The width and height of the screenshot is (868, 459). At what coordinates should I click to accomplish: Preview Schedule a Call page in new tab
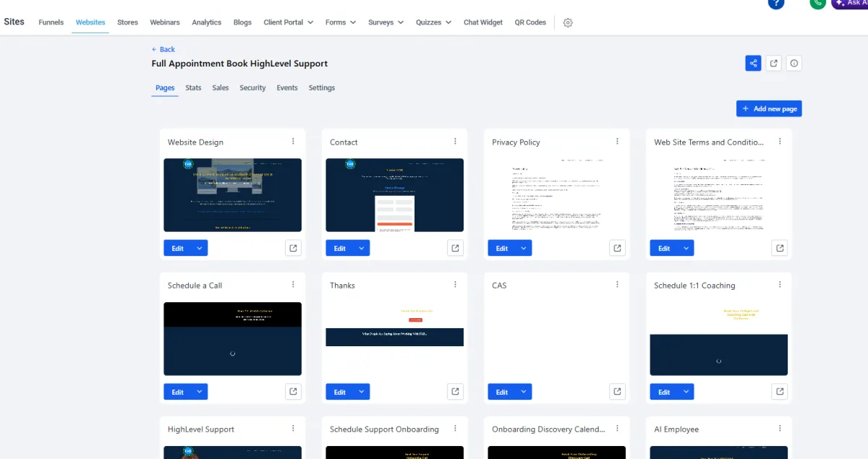(293, 392)
